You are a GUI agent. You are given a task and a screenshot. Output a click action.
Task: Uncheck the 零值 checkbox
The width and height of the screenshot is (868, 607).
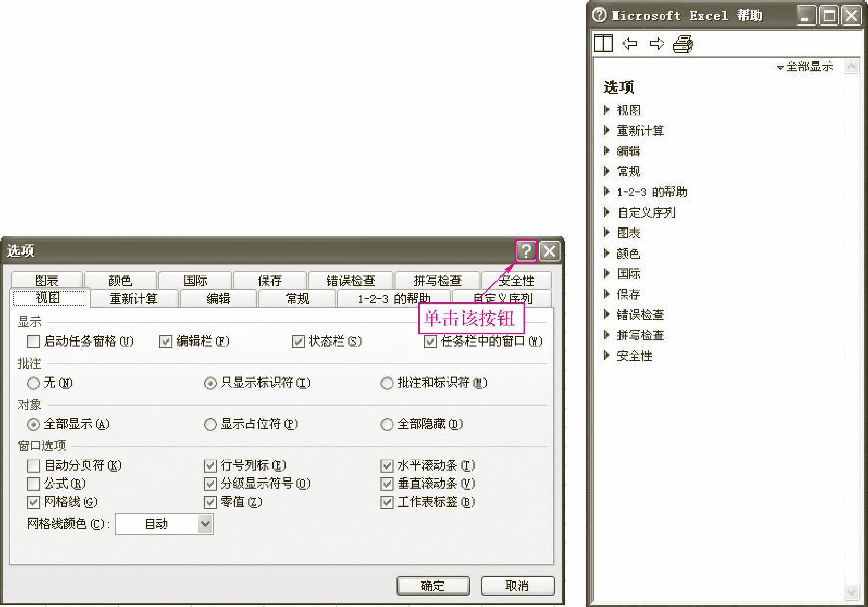(x=210, y=502)
